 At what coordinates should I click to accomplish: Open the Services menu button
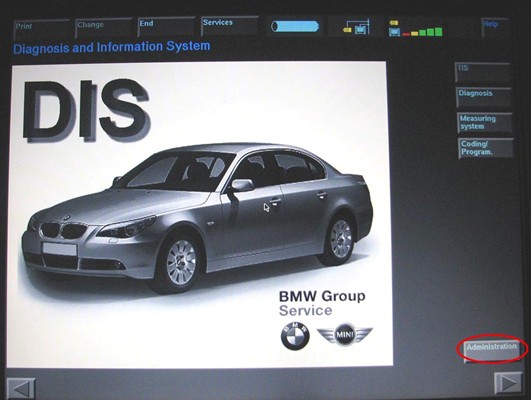[x=230, y=26]
